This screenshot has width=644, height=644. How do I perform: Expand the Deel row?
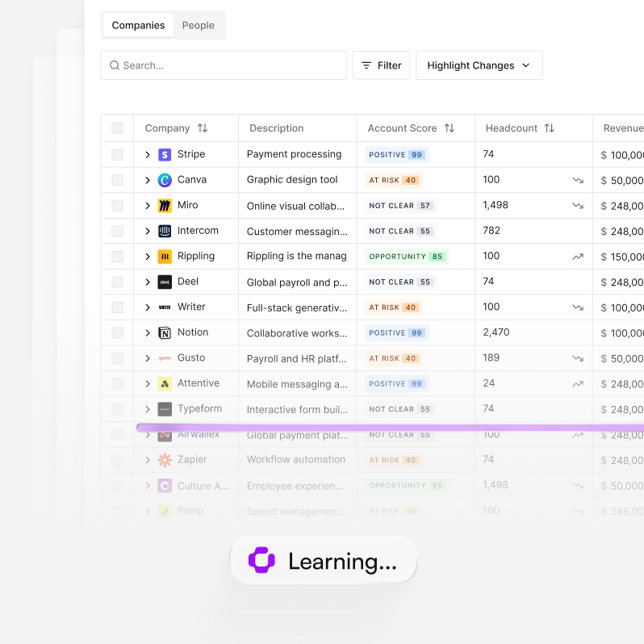tap(148, 282)
